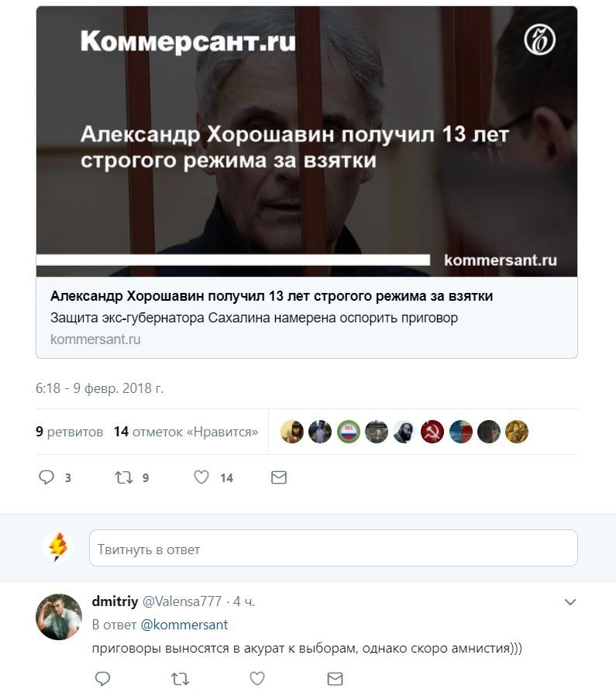This screenshot has height=696, width=616.
Task: Click the 'Твитнуть в ответ' reply field
Action: pos(333,548)
